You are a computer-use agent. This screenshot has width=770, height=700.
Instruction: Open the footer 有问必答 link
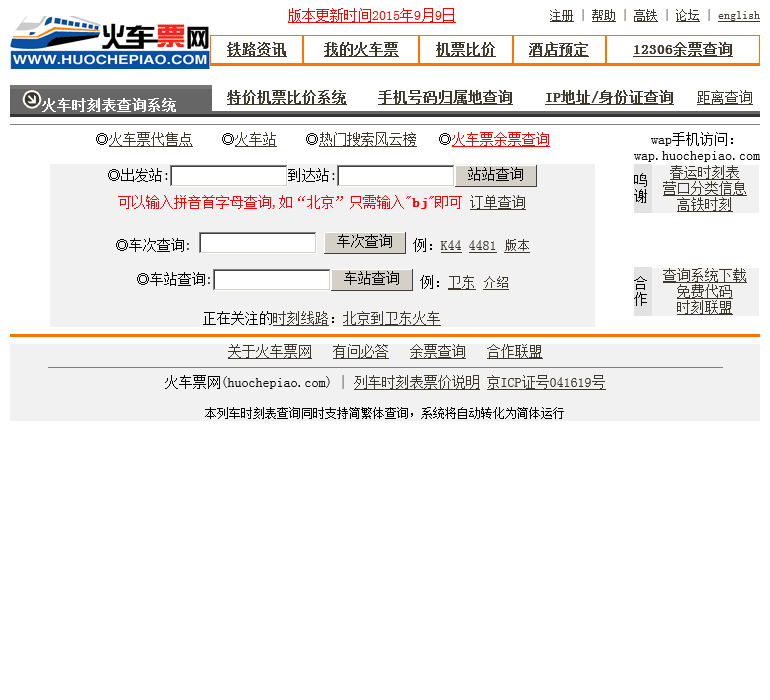click(x=360, y=352)
